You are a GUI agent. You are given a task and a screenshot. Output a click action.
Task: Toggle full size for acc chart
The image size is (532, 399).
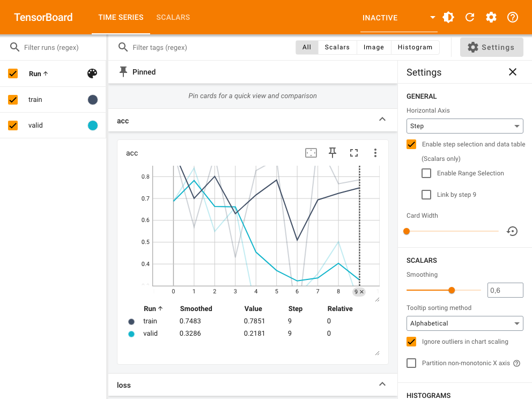354,153
